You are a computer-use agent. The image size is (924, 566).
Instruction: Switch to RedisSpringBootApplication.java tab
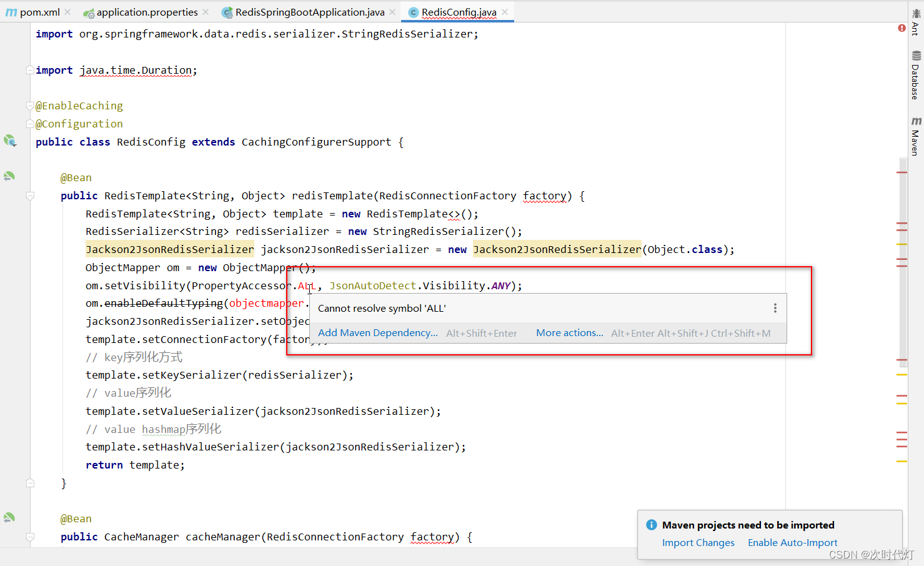(x=310, y=11)
